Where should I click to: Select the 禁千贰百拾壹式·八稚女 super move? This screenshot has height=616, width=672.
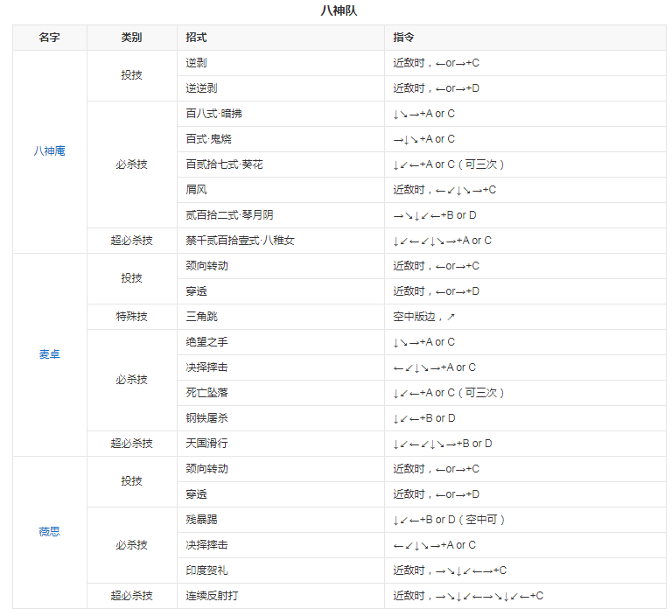240,241
